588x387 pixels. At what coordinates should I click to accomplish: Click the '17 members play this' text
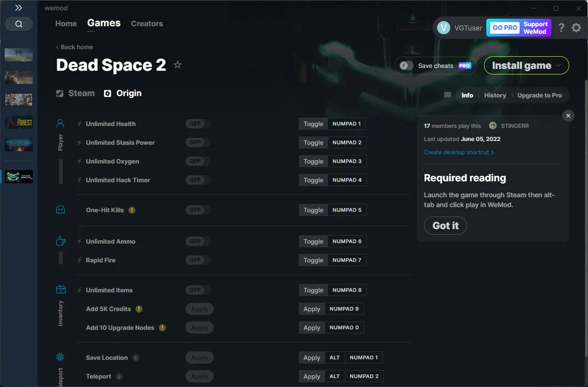(452, 126)
